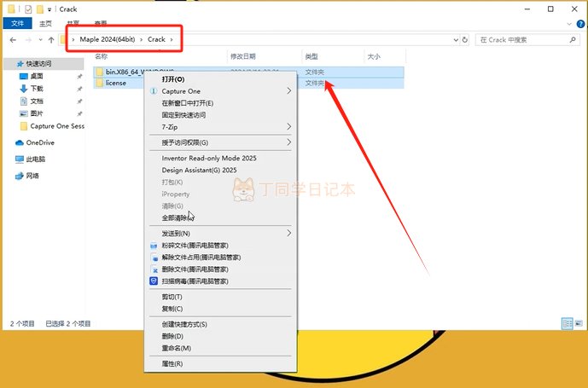The width and height of the screenshot is (588, 388).
Task: Click bin.X86_64_WINDOWS folder icon
Action: click(x=99, y=72)
